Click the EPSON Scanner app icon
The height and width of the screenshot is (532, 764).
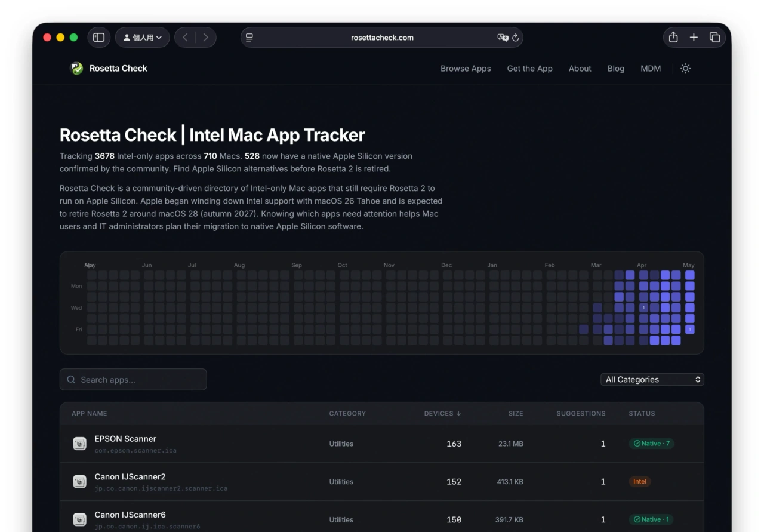79,444
